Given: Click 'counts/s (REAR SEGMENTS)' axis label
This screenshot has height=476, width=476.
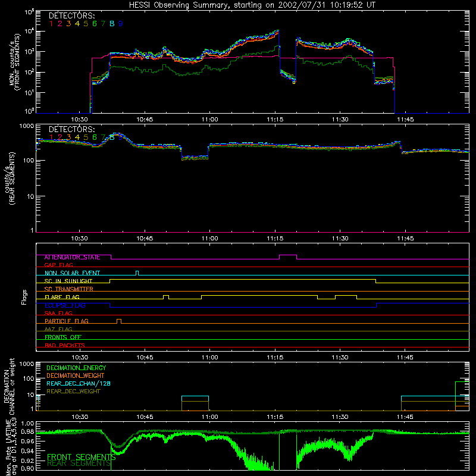Looking at the screenshot, I should click(9, 178).
